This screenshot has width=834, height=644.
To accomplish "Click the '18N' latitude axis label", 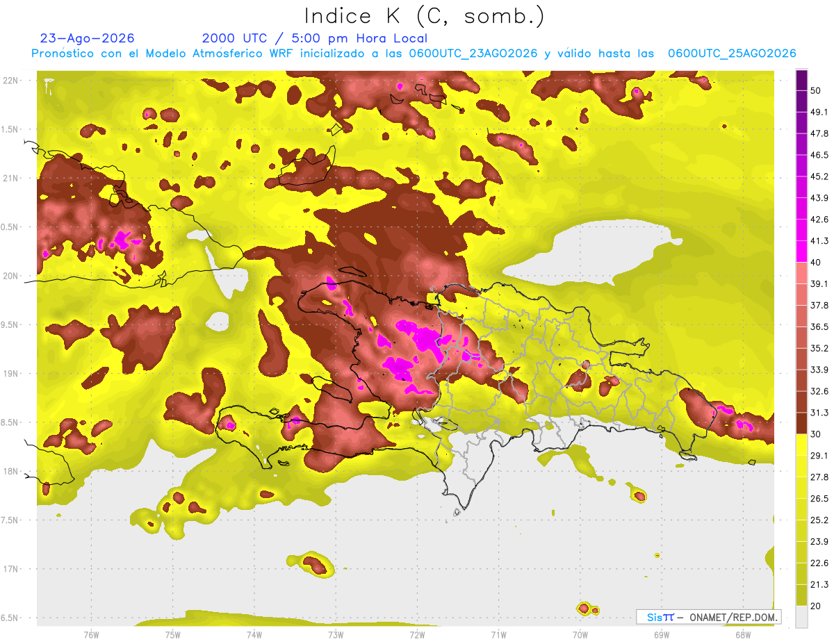I will click(x=10, y=472).
